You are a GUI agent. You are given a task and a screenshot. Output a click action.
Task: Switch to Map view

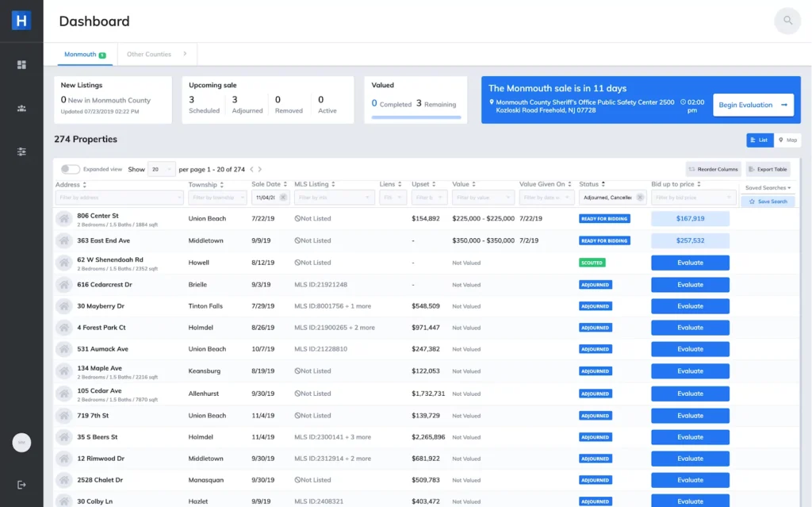coord(787,140)
